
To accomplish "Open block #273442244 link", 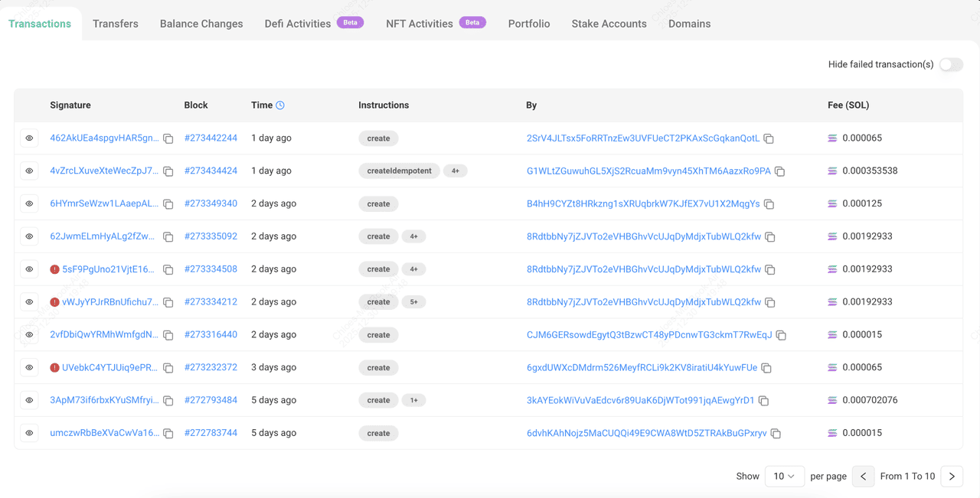I will [211, 138].
